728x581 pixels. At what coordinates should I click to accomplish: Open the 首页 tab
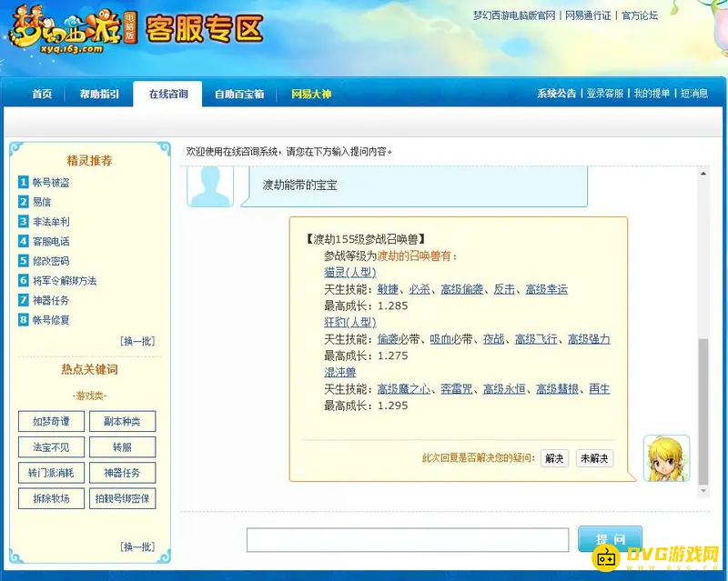[x=42, y=94]
